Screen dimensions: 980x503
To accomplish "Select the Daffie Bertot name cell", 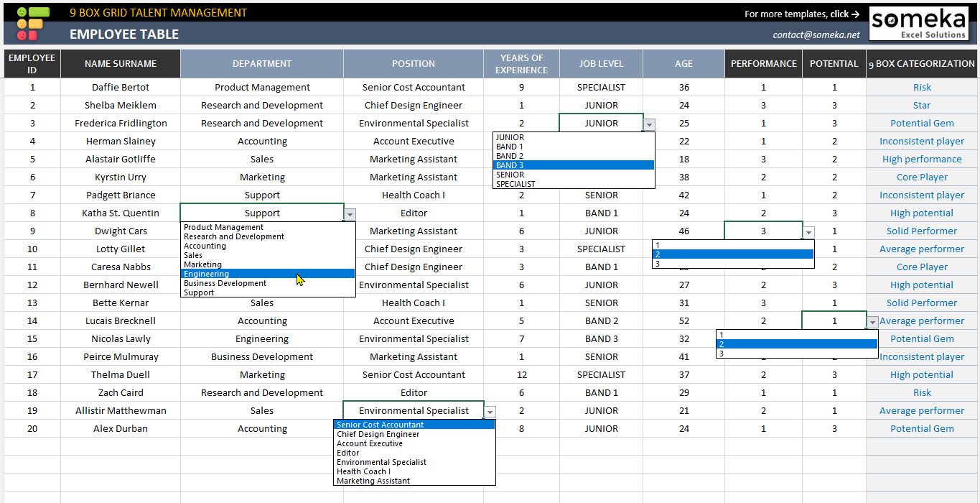I will pos(121,88).
